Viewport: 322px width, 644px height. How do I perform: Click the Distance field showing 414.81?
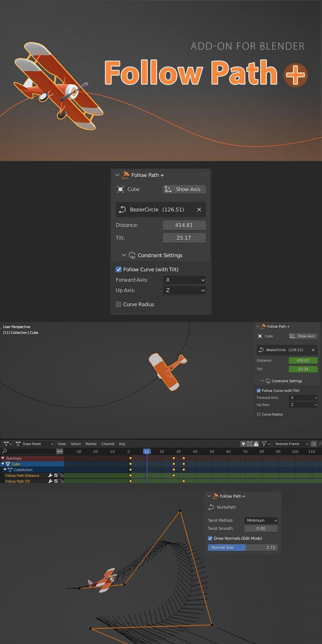coord(184,225)
